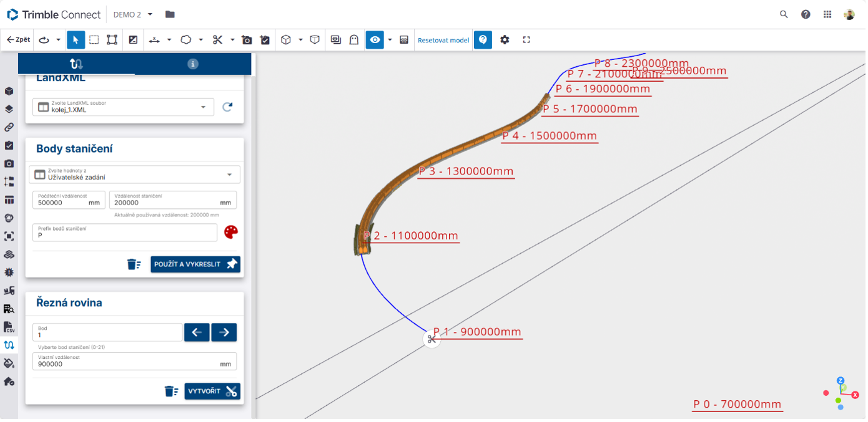Toggle the arrow select mode
The width and height of the screenshot is (868, 422).
point(76,40)
